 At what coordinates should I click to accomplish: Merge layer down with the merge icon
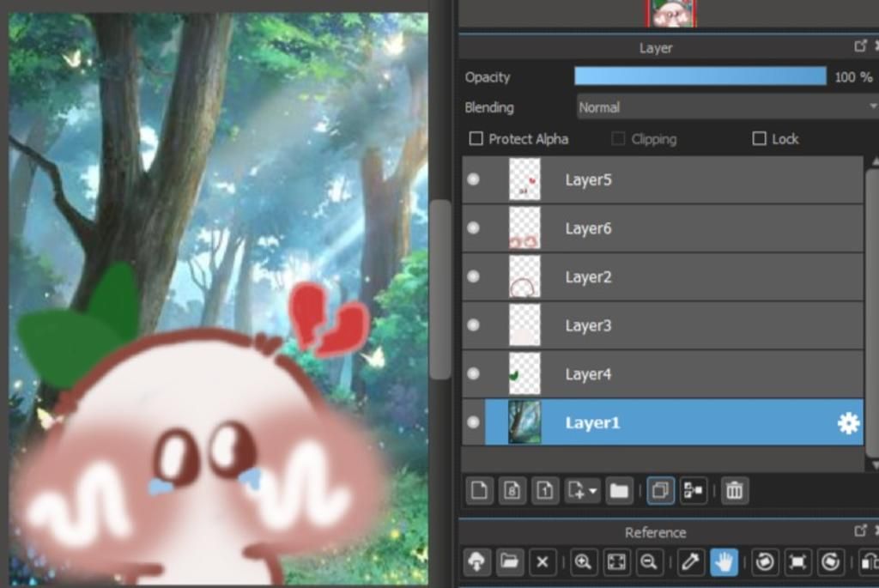coord(694,491)
